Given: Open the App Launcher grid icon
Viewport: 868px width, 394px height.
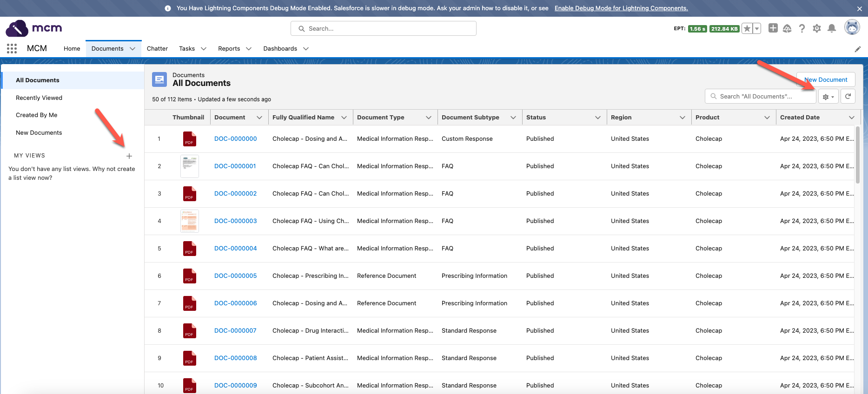Looking at the screenshot, I should (x=12, y=48).
